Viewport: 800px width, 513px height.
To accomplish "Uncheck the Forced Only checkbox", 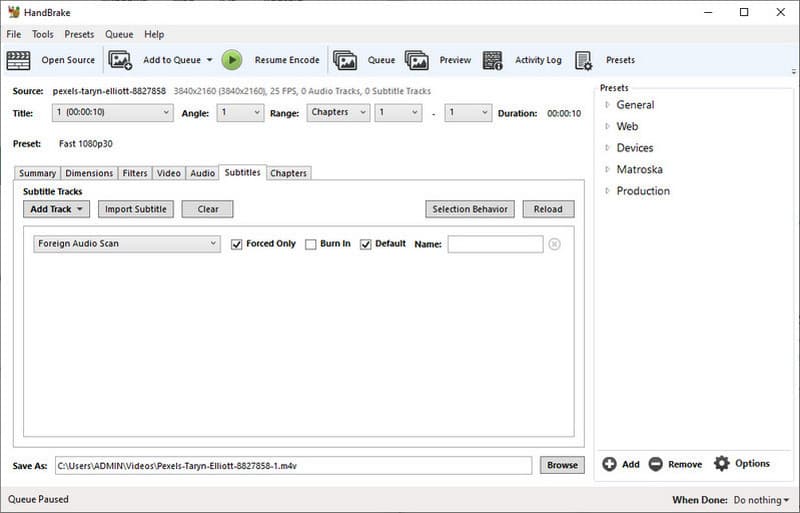I will [x=237, y=244].
